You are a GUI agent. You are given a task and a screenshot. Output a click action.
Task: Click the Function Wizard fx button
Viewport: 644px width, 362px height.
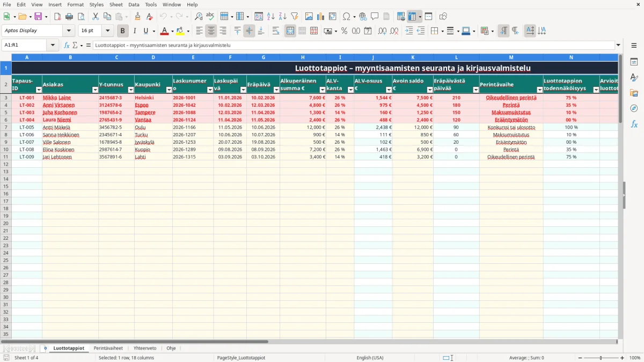coord(67,46)
